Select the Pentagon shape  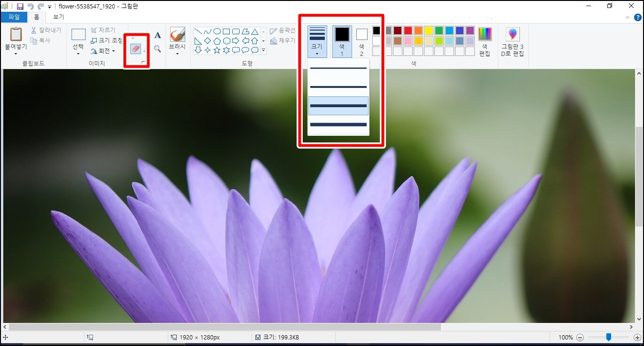pyautogui.click(x=217, y=41)
